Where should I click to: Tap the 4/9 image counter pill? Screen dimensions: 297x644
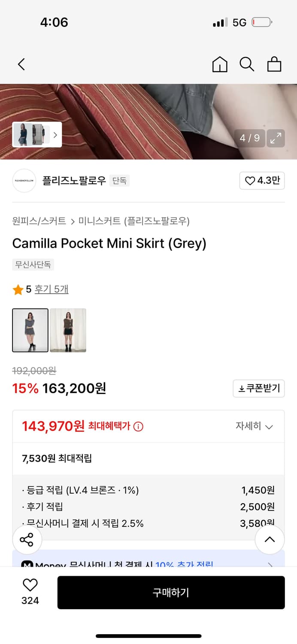tap(249, 138)
